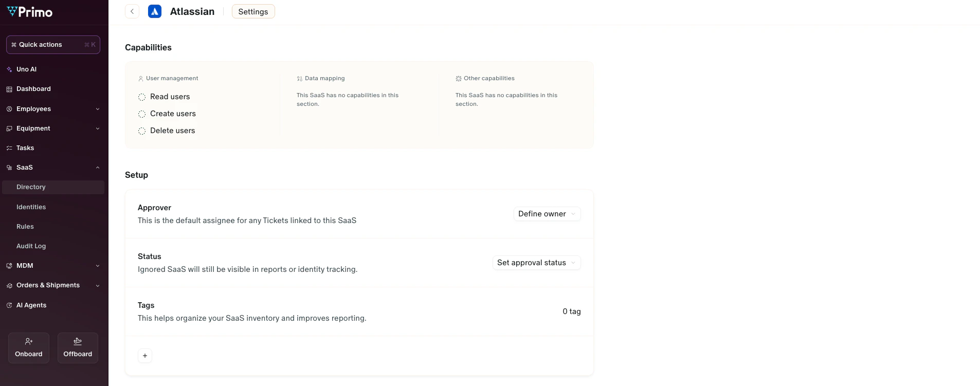Viewport: 980px width, 386px height.
Task: Click the SaaS sidebar icon
Action: click(x=9, y=168)
